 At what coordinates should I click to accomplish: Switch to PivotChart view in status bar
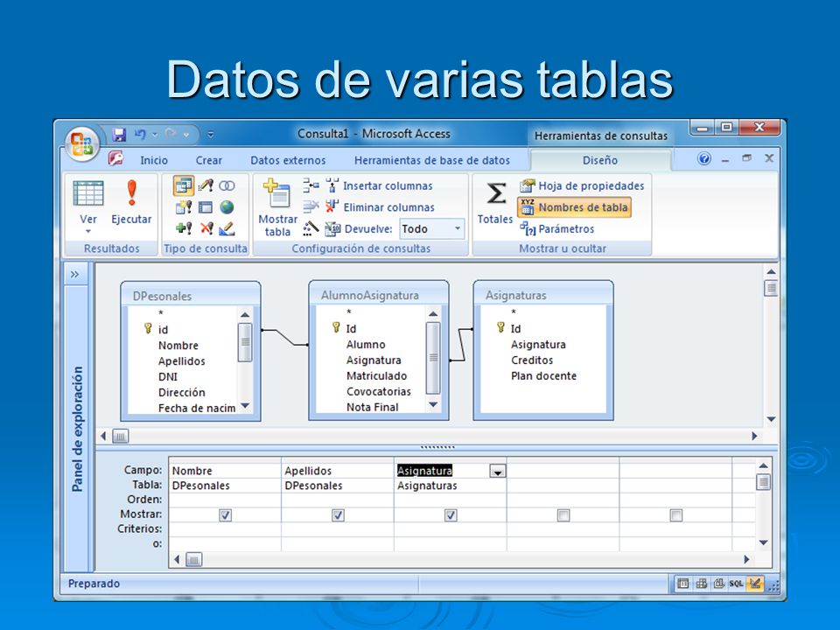tap(718, 584)
